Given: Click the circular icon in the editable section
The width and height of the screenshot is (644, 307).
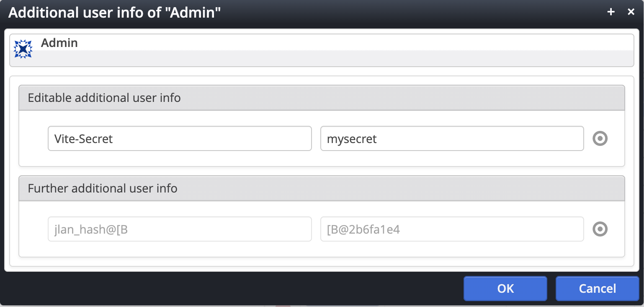Looking at the screenshot, I should coord(600,138).
